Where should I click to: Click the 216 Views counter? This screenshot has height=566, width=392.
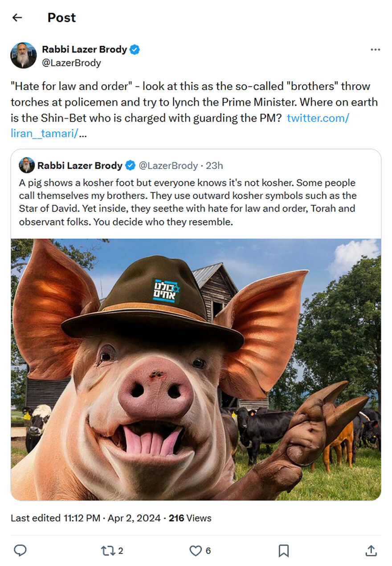coord(190,518)
